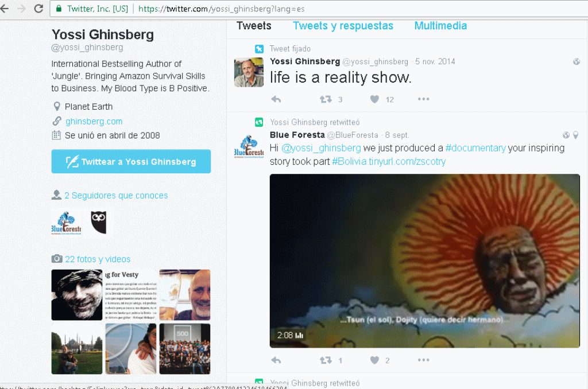
Task: Open 2 Seguidores que conoces link
Action: click(x=116, y=195)
